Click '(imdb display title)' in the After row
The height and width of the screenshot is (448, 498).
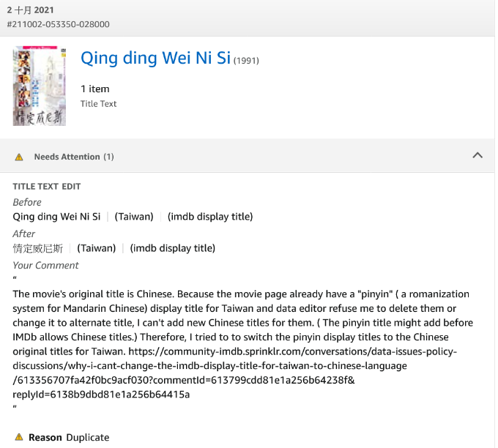pyautogui.click(x=173, y=248)
